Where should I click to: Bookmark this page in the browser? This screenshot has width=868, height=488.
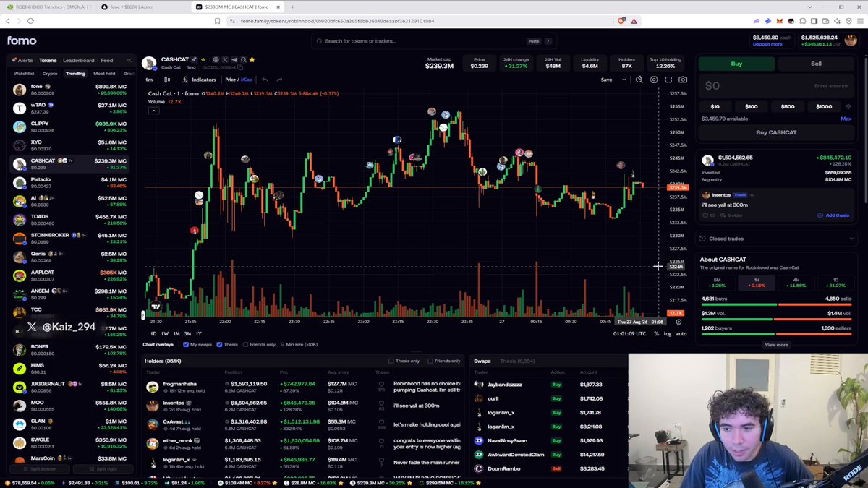pos(217,21)
